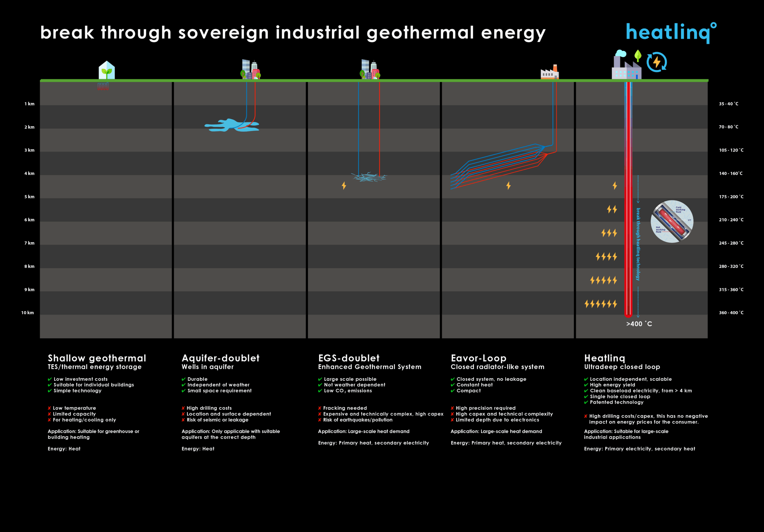
Task: Click 'Energy: Primary electricity, secondary heat' line
Action: (x=640, y=449)
